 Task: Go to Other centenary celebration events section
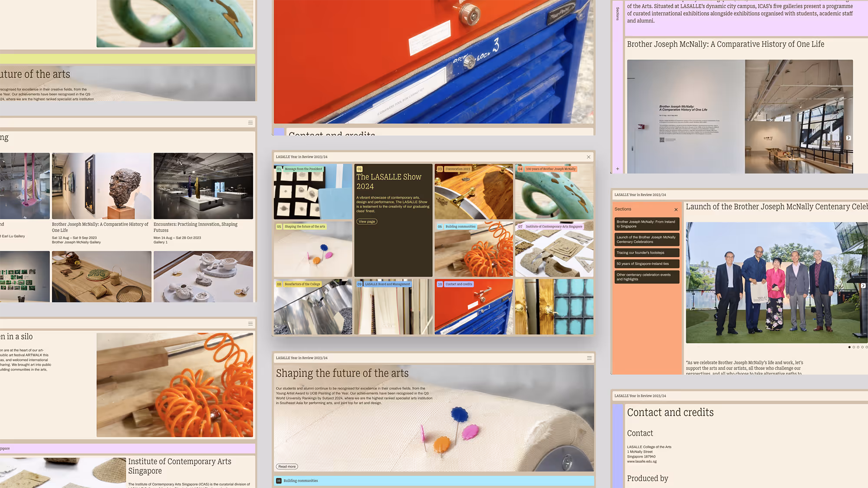click(647, 277)
